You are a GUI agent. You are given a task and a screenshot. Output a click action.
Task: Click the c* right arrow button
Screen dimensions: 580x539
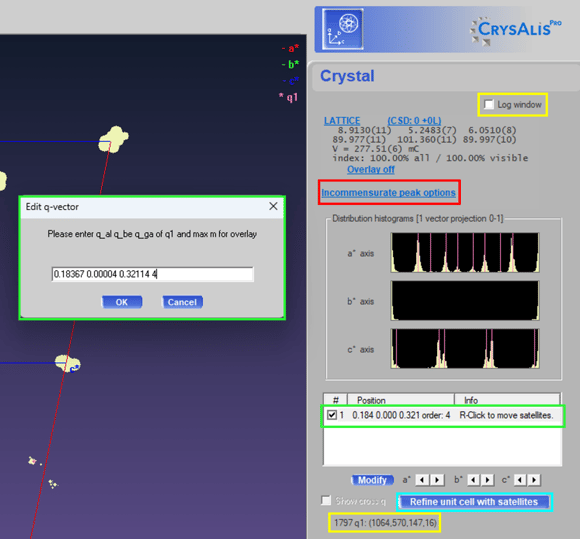pyautogui.click(x=534, y=480)
